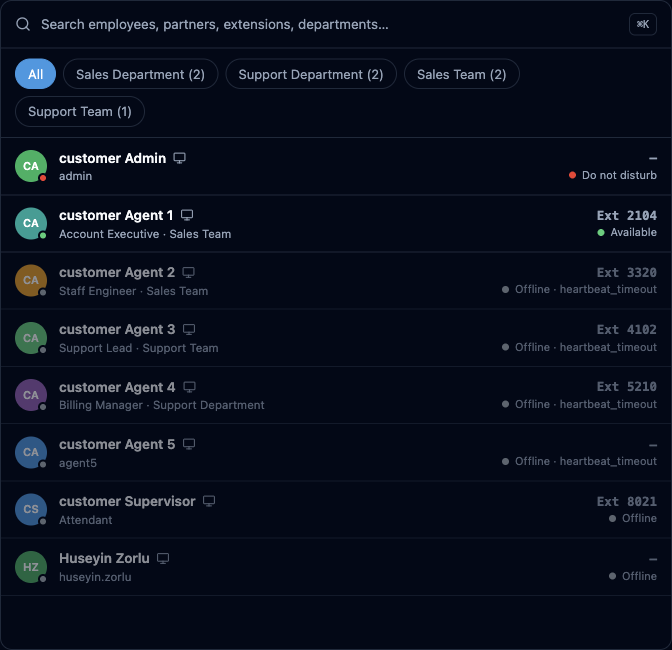This screenshot has height=650, width=672.
Task: Click customer Agent 4's purple avatar
Action: (31, 395)
